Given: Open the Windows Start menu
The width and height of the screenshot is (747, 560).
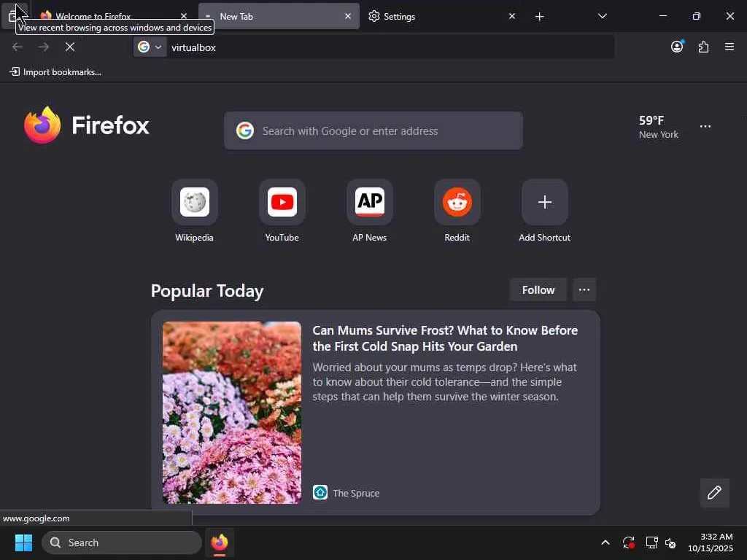Looking at the screenshot, I should pos(23,542).
